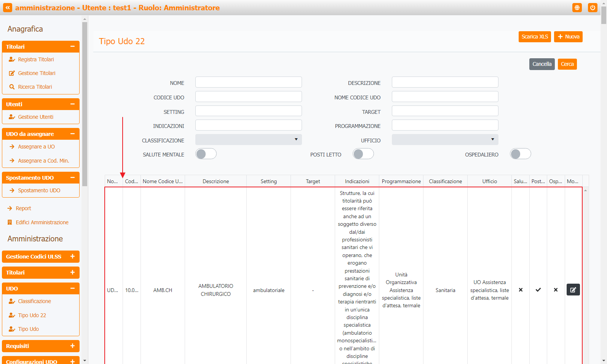Click the globe language icon
The width and height of the screenshot is (607, 364).
point(577,8)
